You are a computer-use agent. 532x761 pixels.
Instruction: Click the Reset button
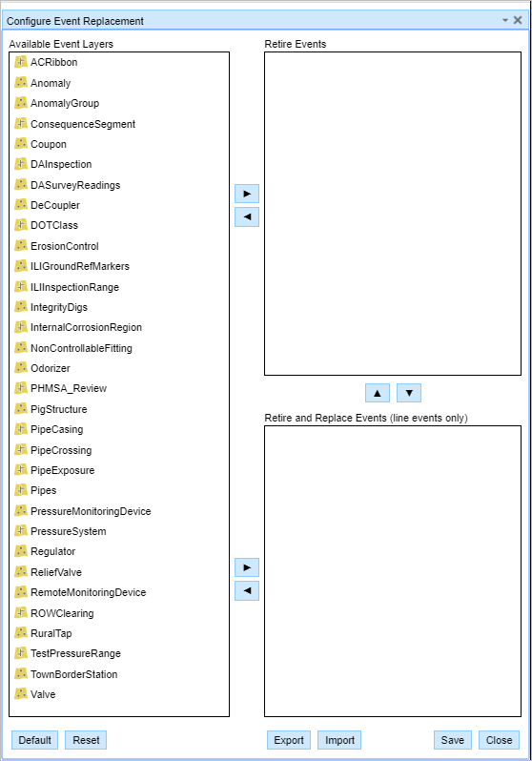[86, 740]
